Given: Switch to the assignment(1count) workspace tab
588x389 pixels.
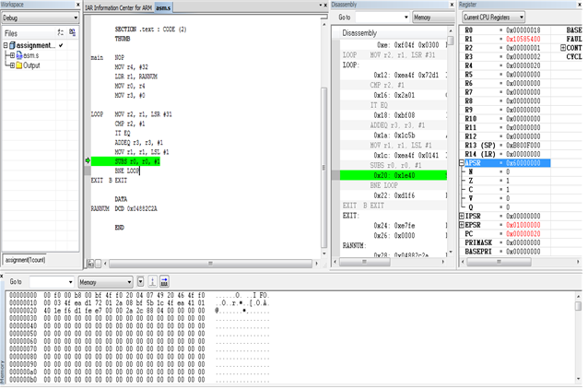Looking at the screenshot, I should coord(25,260).
